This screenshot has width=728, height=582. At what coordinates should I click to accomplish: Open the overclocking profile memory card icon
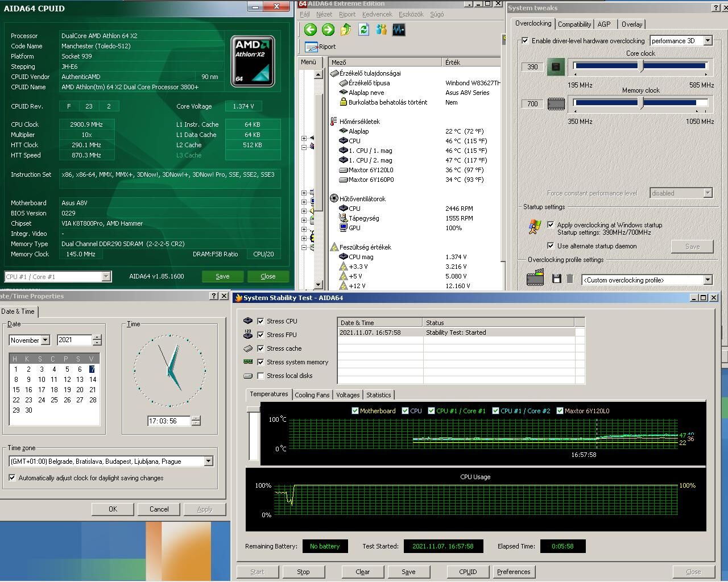[535, 277]
